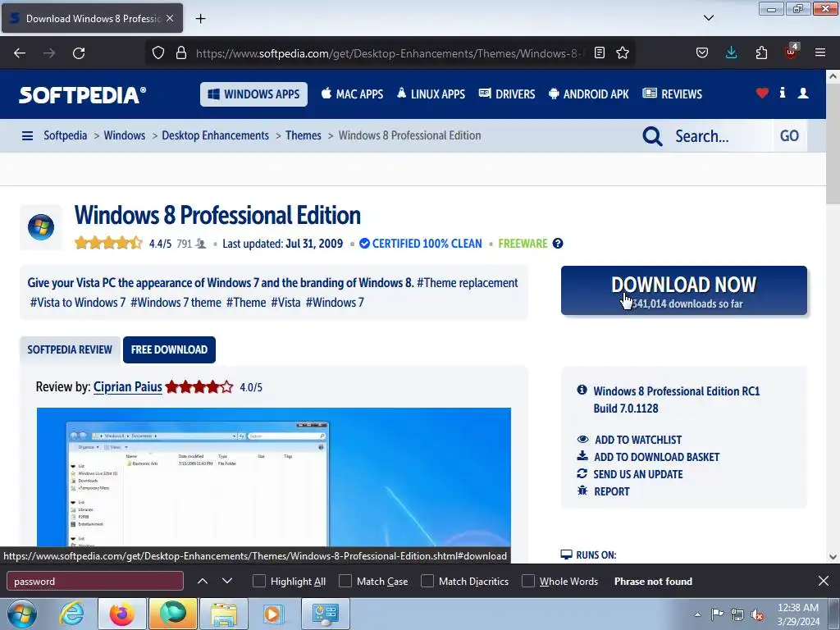Click the Search input field

(720, 136)
